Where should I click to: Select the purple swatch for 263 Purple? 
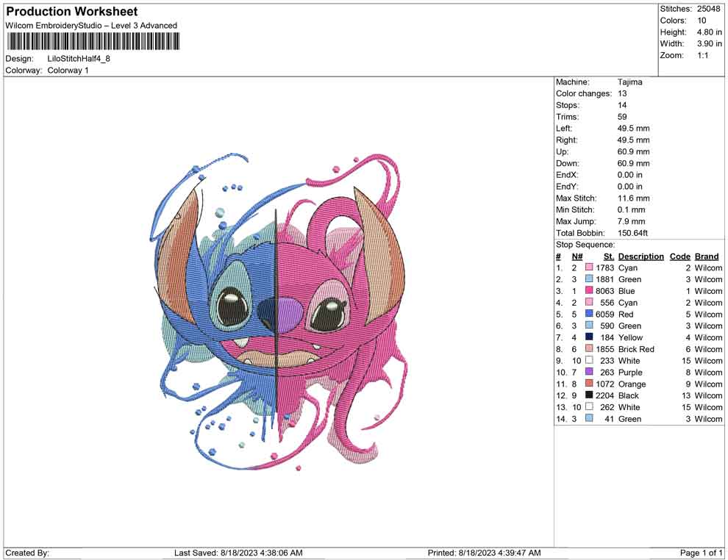[589, 372]
